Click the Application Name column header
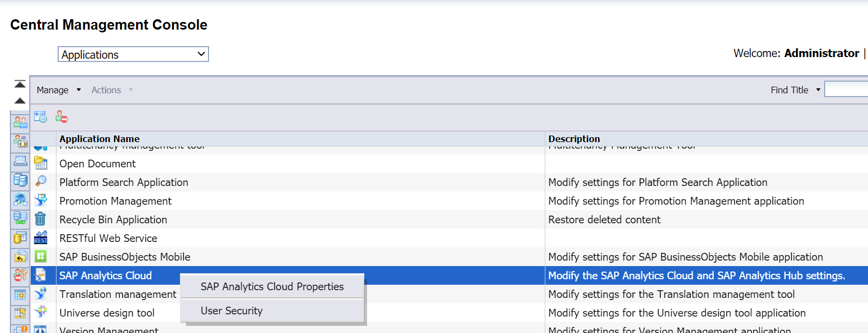868x333 pixels. pos(99,139)
